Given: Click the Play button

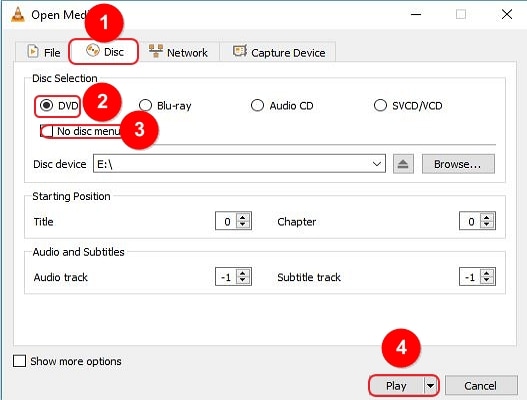Looking at the screenshot, I should point(396,386).
